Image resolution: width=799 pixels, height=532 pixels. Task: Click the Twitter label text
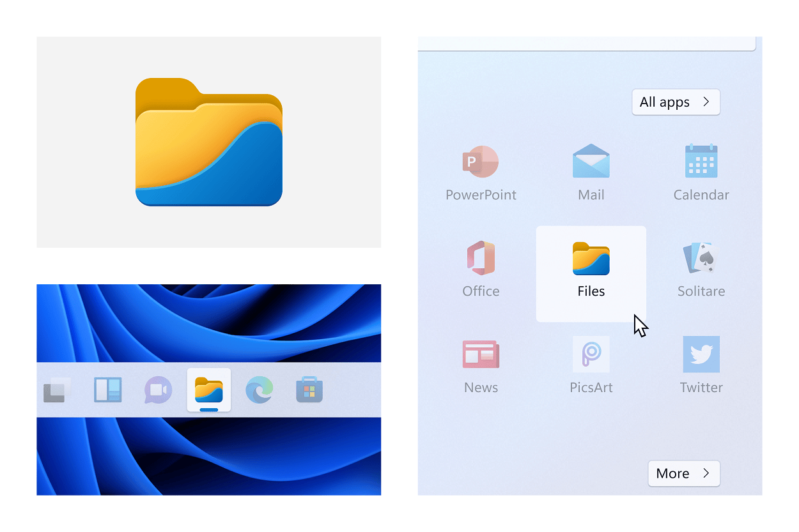[701, 387]
